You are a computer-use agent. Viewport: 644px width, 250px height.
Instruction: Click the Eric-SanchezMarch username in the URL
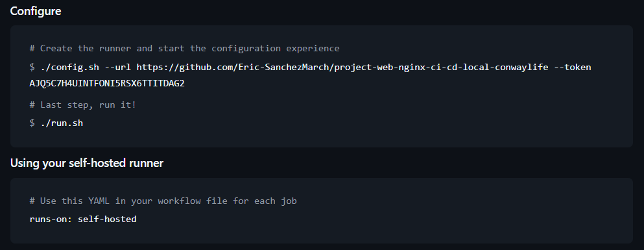tap(284, 68)
